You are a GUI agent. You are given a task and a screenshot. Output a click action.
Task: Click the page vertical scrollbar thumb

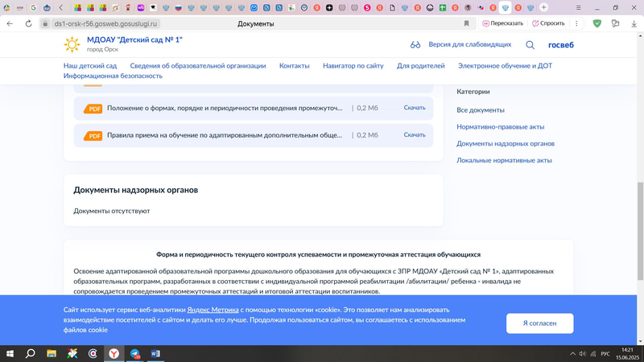pyautogui.click(x=640, y=231)
